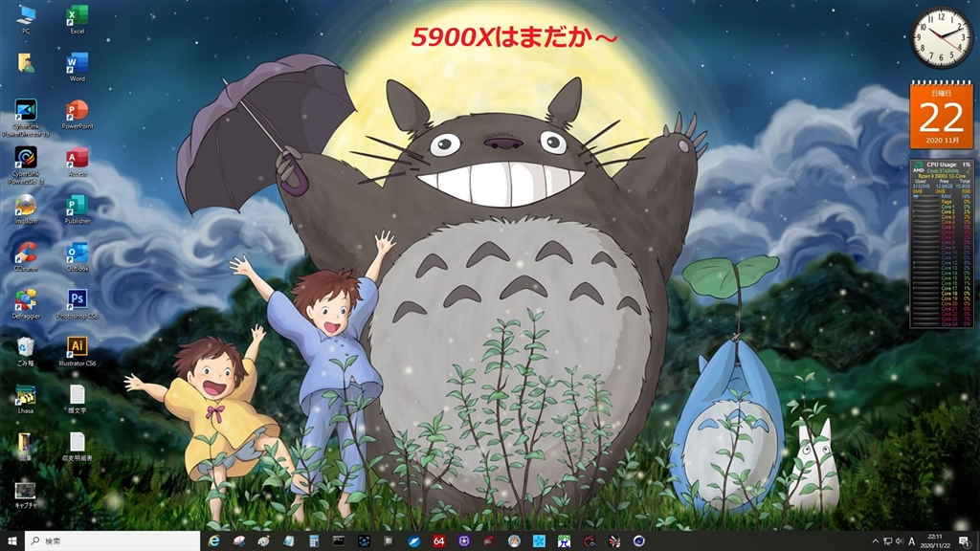The image size is (980, 551).
Task: Open the notification action center
Action: click(965, 541)
